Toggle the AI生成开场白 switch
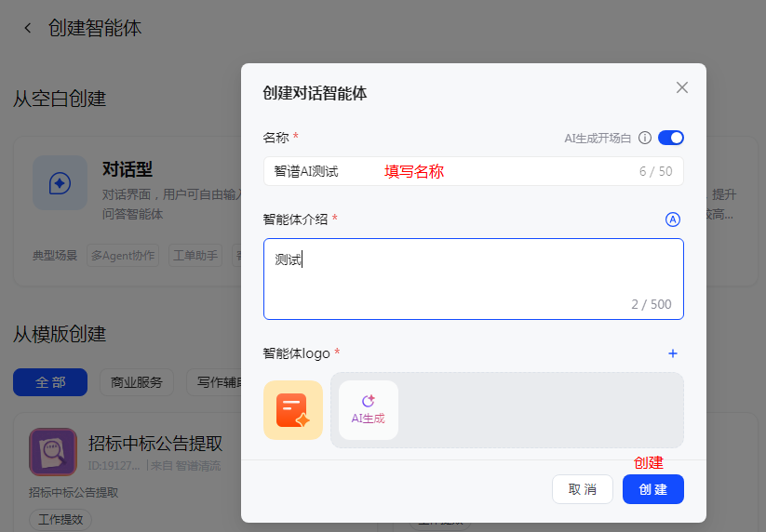 point(670,138)
